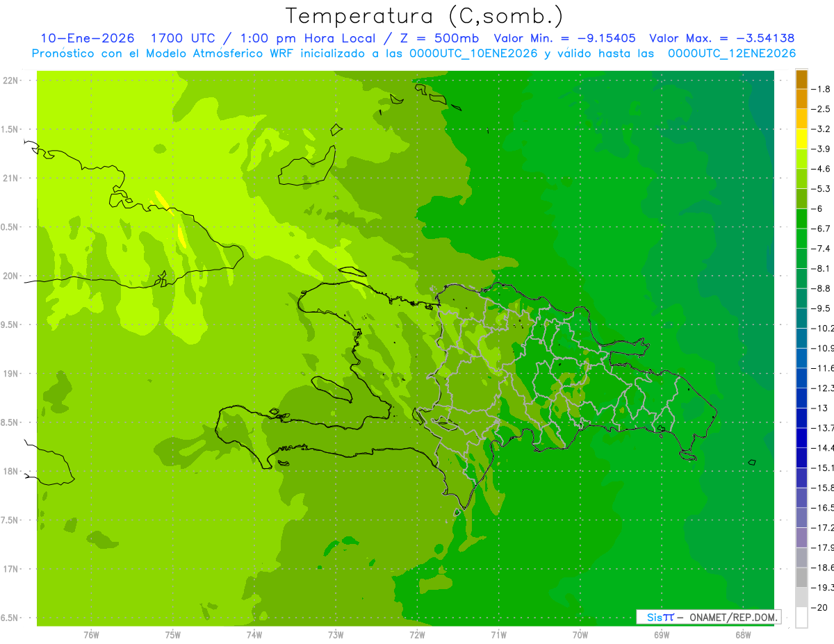The width and height of the screenshot is (834, 644).
Task: Click the "73W" longitude label
Action: [336, 634]
